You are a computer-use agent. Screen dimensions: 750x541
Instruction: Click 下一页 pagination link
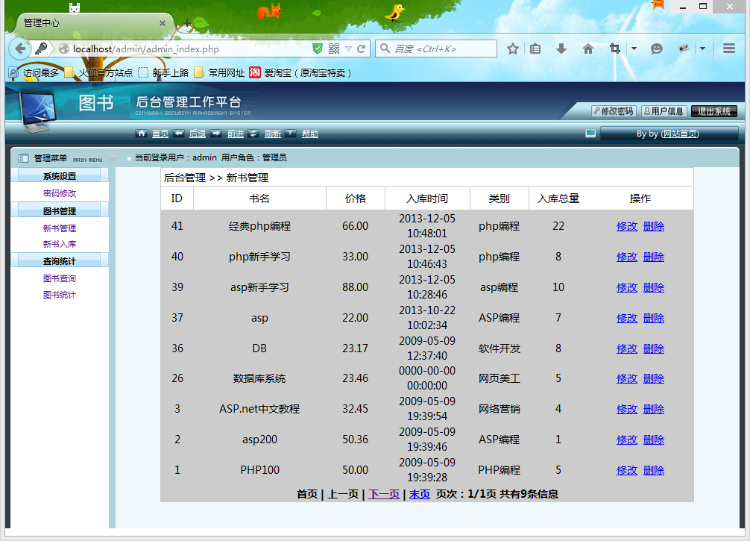pos(384,494)
